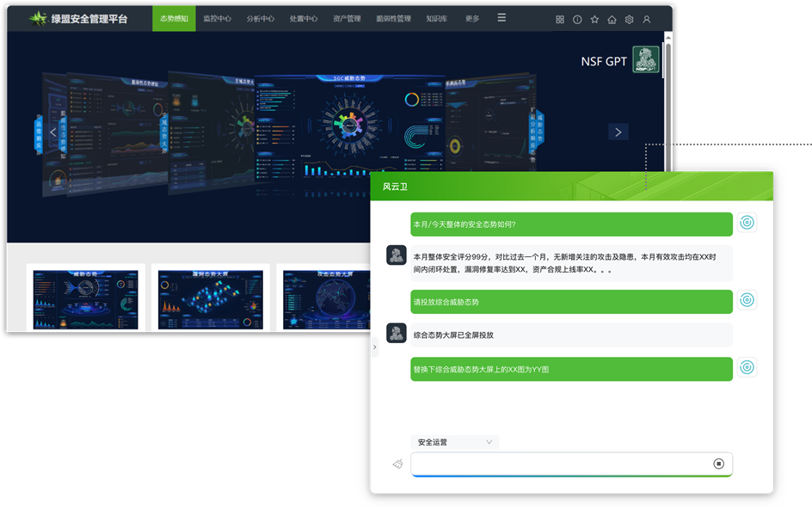Click message 请投放综合威胁态势
The image size is (812, 522).
coord(571,301)
